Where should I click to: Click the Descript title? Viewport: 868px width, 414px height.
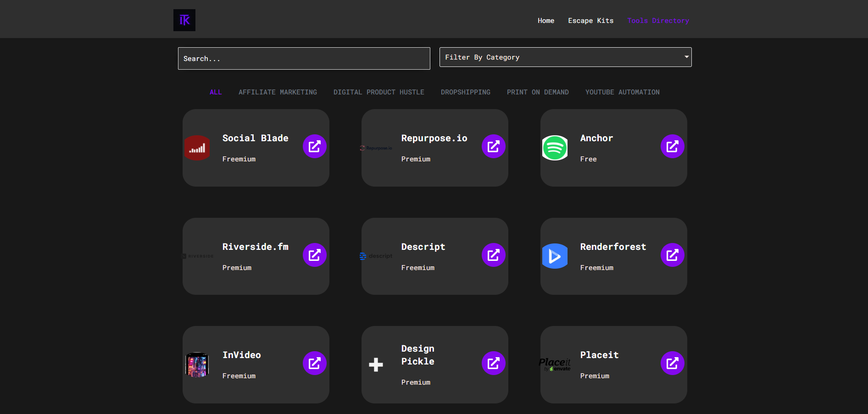coord(423,247)
